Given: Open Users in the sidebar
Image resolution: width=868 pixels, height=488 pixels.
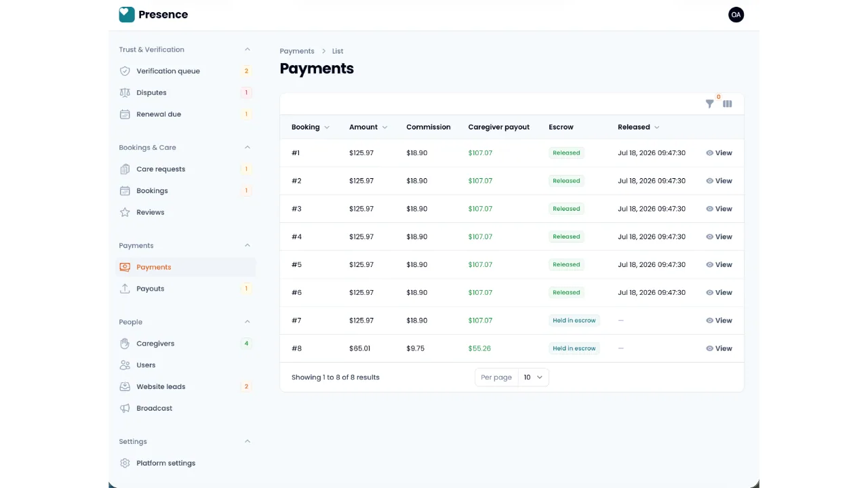Looking at the screenshot, I should point(186,365).
